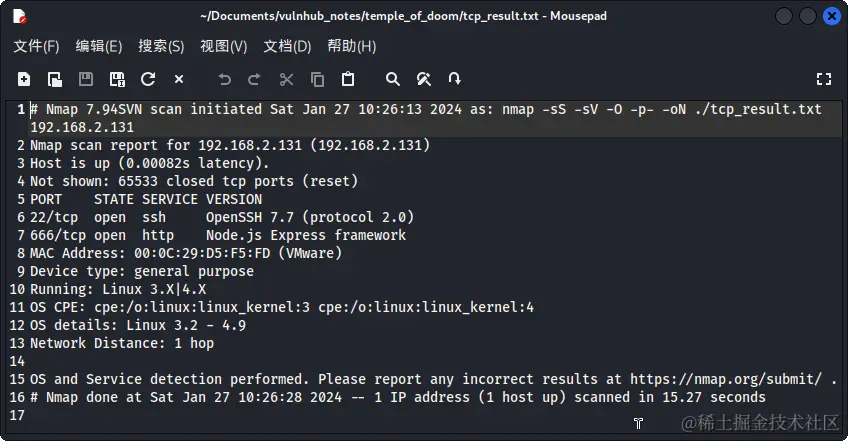Open search with magnifying glass icon
The width and height of the screenshot is (848, 441).
click(393, 80)
